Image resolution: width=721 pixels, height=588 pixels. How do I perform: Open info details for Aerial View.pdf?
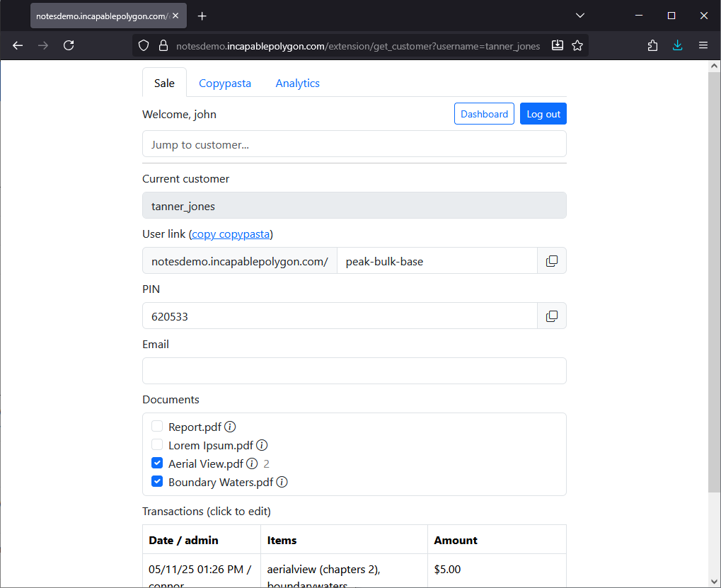[252, 463]
